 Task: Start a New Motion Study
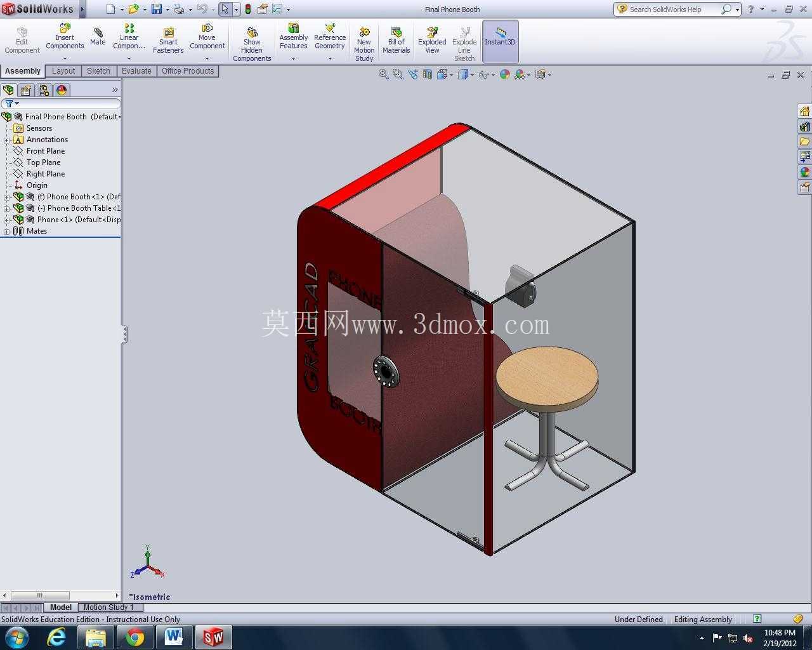point(364,44)
